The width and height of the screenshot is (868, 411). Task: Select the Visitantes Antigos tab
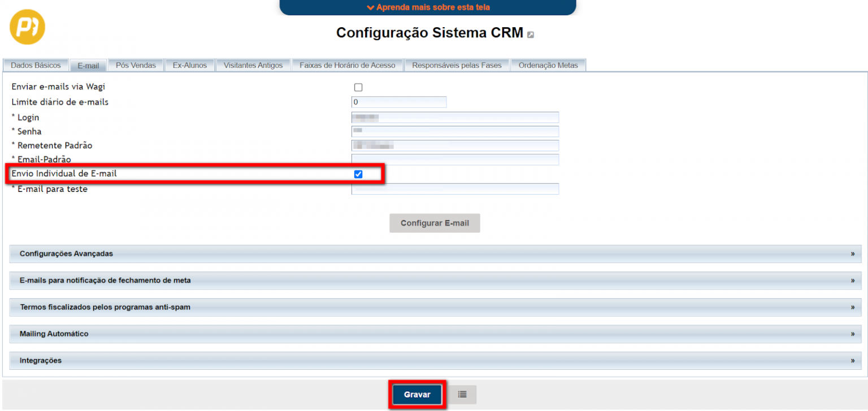click(x=253, y=65)
